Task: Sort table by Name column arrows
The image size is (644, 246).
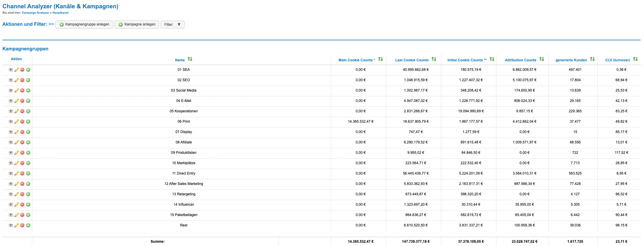Action: coord(190,59)
